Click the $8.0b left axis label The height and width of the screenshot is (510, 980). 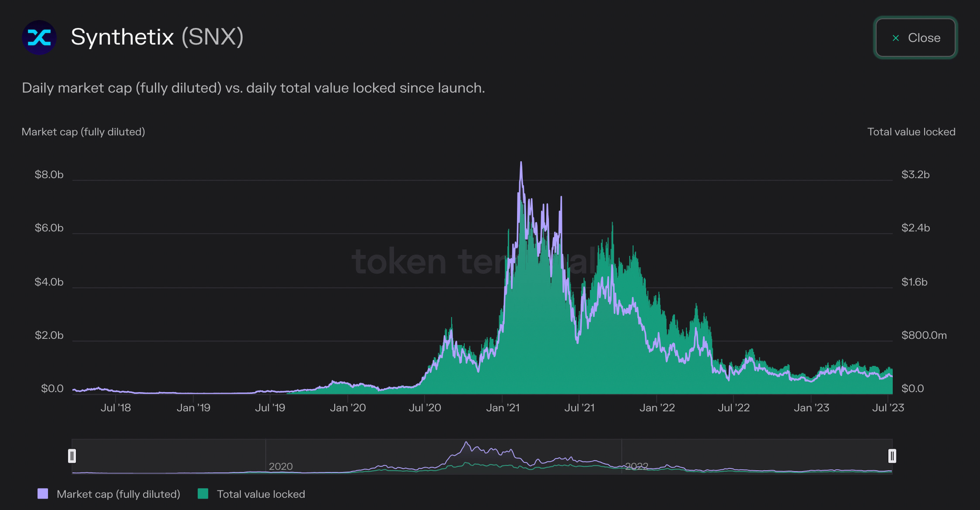(49, 175)
